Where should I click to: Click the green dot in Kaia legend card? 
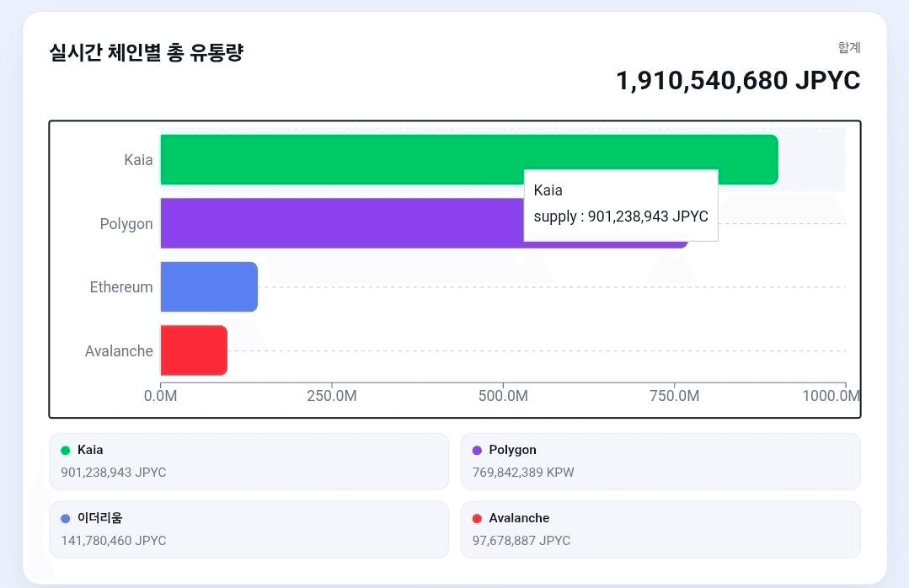point(66,450)
